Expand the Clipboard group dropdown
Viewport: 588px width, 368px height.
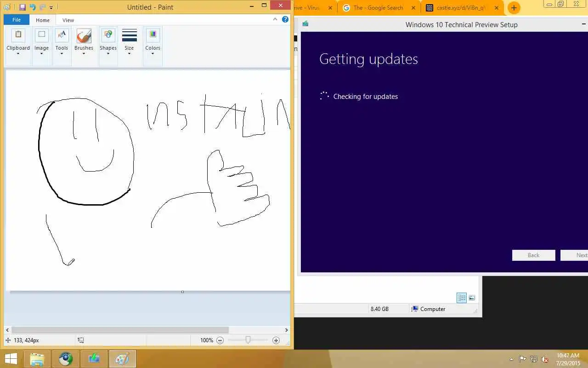point(18,53)
